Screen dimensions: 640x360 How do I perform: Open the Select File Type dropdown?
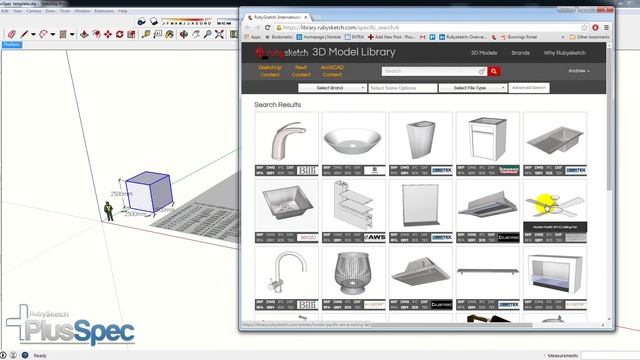[473, 88]
